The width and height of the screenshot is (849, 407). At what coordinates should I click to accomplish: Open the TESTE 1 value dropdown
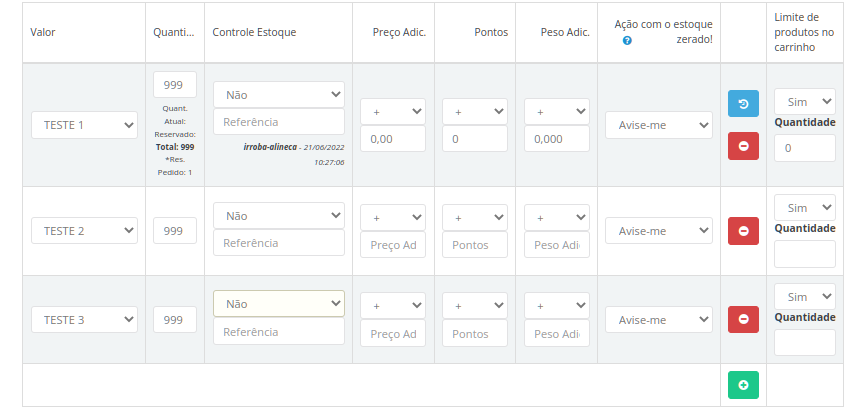tap(84, 125)
